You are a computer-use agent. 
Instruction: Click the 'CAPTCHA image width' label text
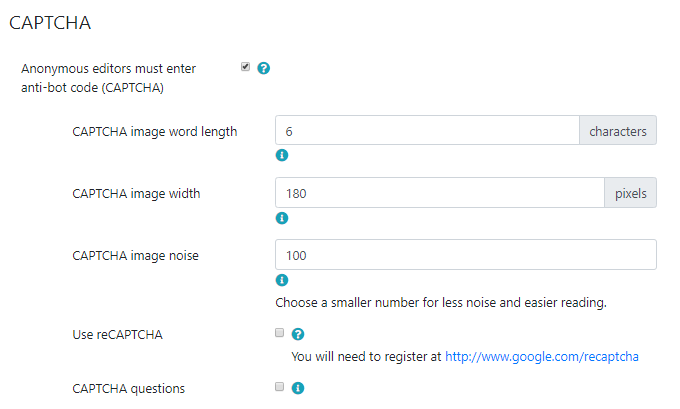pyautogui.click(x=136, y=193)
